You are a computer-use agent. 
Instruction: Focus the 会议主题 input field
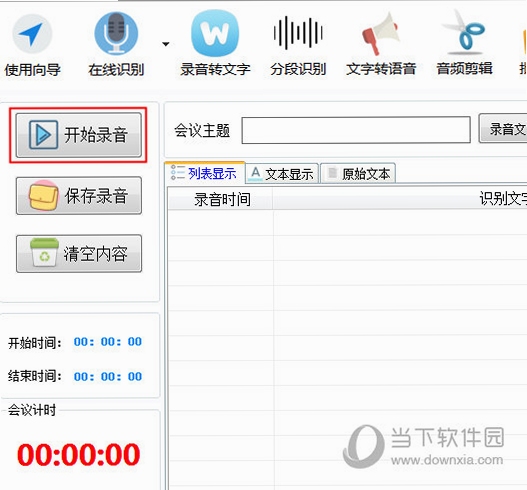click(x=356, y=130)
